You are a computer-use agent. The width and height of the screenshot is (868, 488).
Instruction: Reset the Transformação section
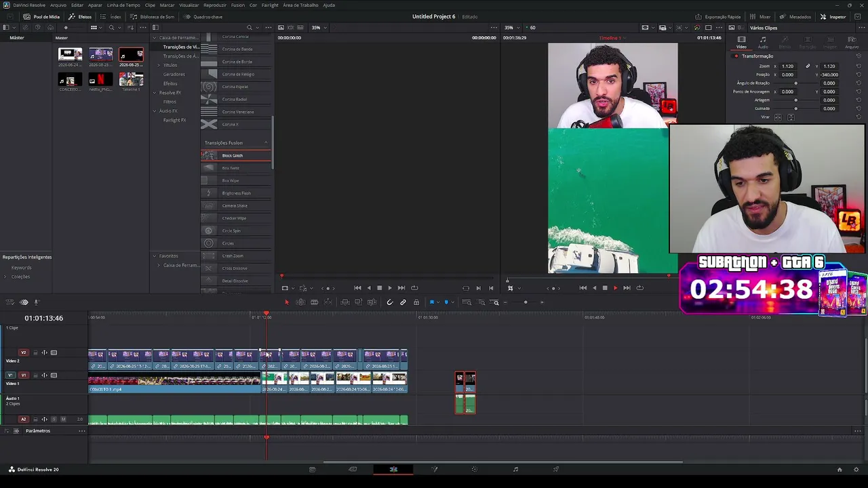(859, 56)
